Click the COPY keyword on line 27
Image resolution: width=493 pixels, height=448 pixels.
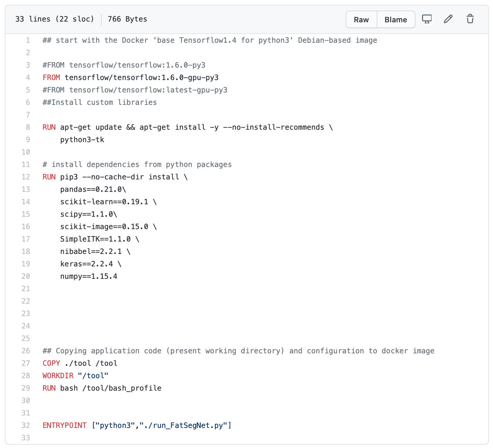click(x=51, y=363)
